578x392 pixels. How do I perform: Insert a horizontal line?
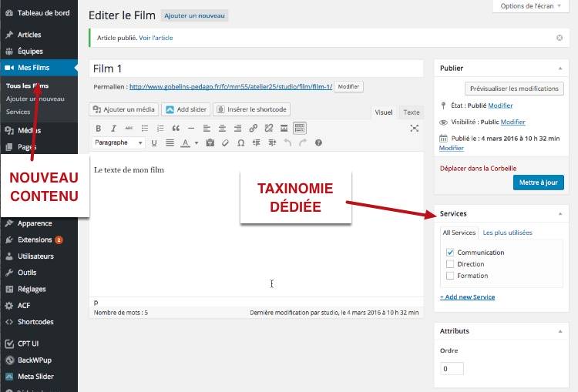[x=191, y=128]
